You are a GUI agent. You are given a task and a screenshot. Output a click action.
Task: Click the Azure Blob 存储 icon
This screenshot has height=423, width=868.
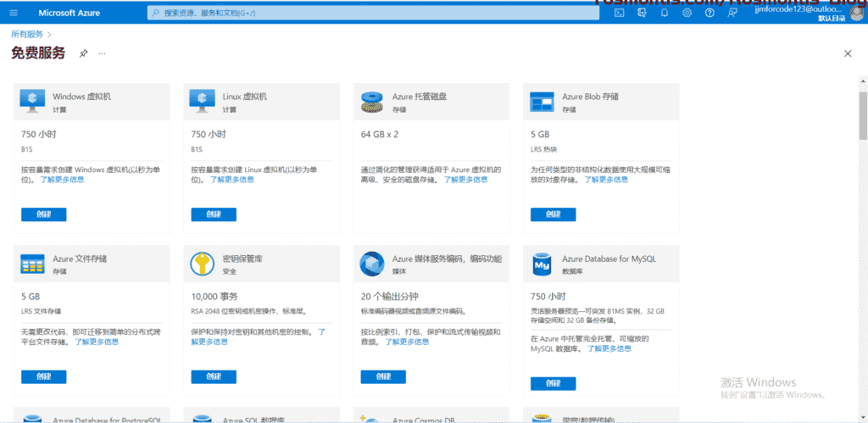coord(542,102)
